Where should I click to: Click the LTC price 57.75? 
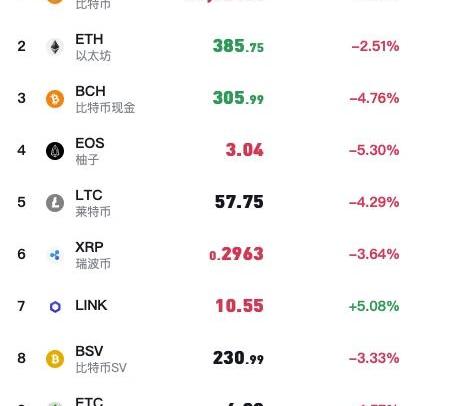[x=239, y=202]
